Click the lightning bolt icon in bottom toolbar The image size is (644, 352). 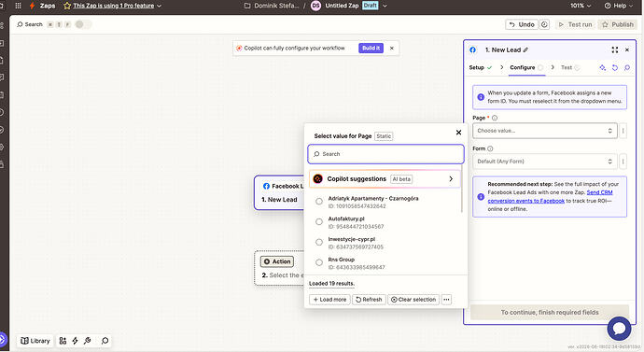coord(75,341)
